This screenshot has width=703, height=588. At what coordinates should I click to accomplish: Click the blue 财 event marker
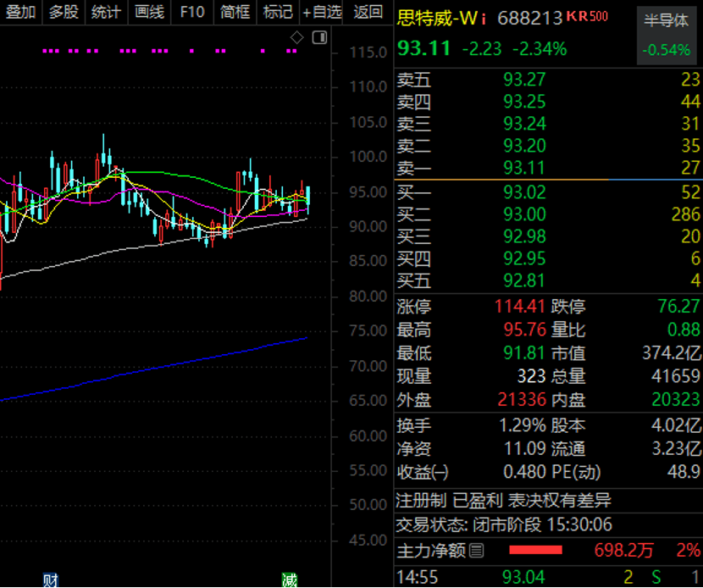coord(51,580)
